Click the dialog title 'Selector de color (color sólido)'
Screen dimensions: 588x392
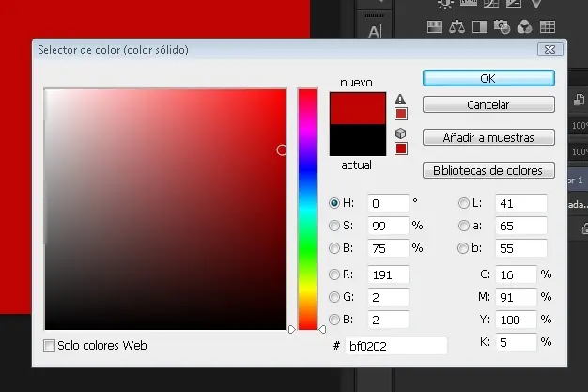[x=114, y=50]
